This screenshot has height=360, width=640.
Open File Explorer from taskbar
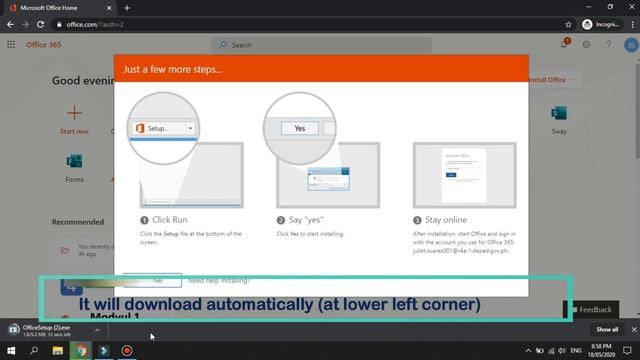58,351
